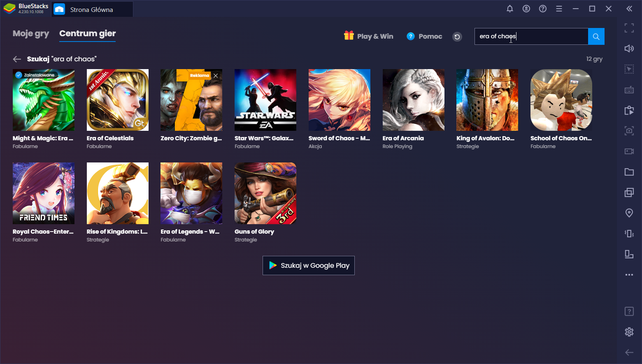Open Rise of Kingdoms game thumbnail
Screen dimensions: 642x364
[x=118, y=193]
